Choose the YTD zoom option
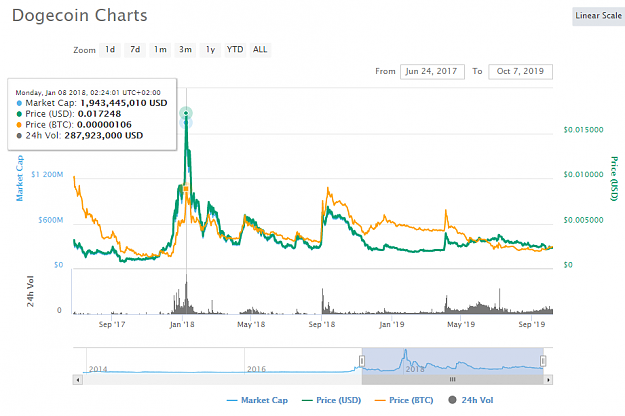 click(x=235, y=50)
